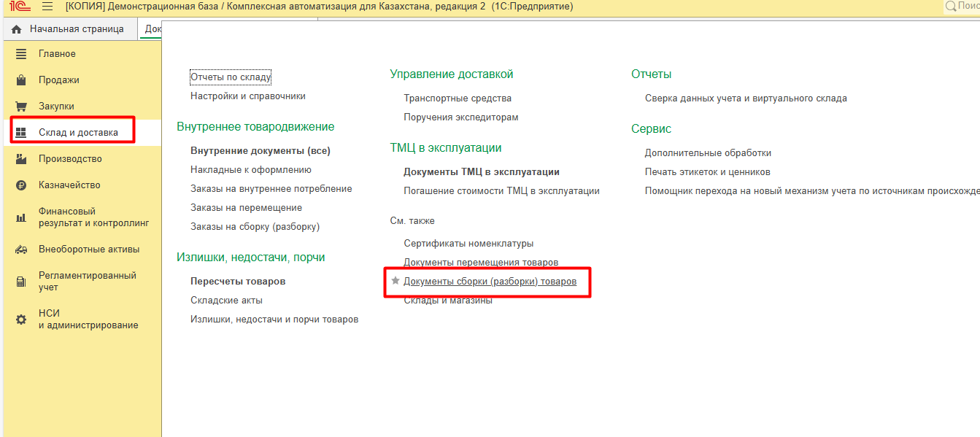Click the НСИ и администрирование gear icon
This screenshot has width=980, height=437.
pos(21,320)
